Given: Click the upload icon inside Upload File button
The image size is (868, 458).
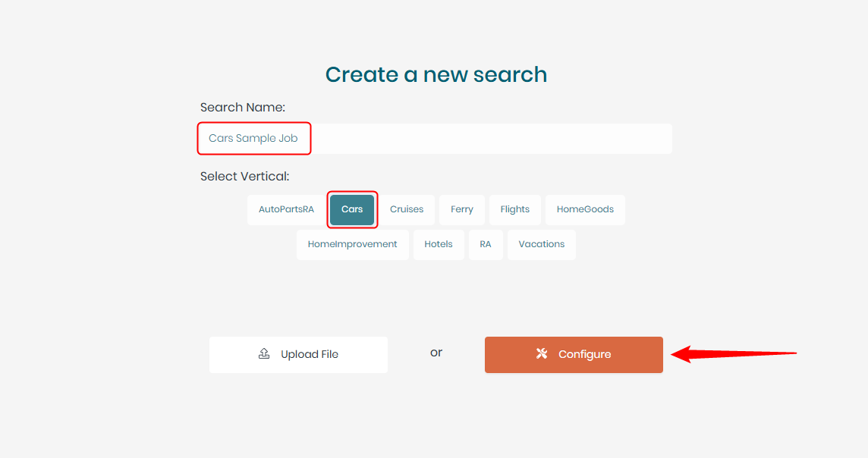Looking at the screenshot, I should click(x=263, y=354).
